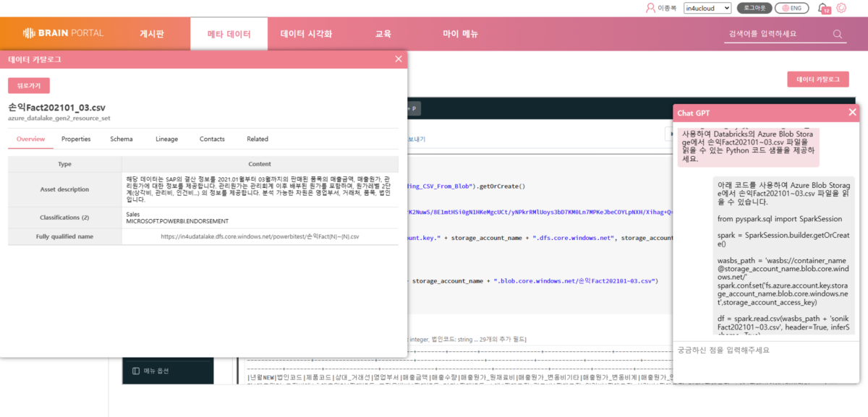This screenshot has height=417, width=868.
Task: Click the azure_datalake_gen2_resource_set subtitle
Action: [59, 118]
